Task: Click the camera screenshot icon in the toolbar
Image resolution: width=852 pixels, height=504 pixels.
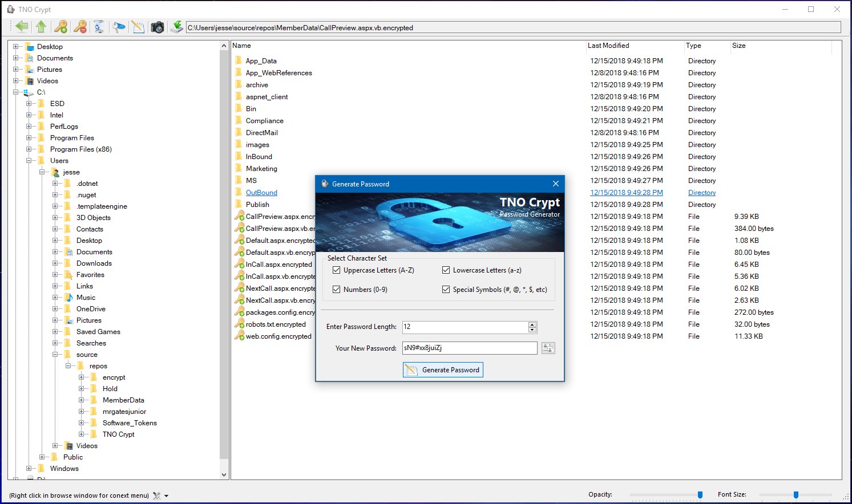Action: [x=158, y=26]
